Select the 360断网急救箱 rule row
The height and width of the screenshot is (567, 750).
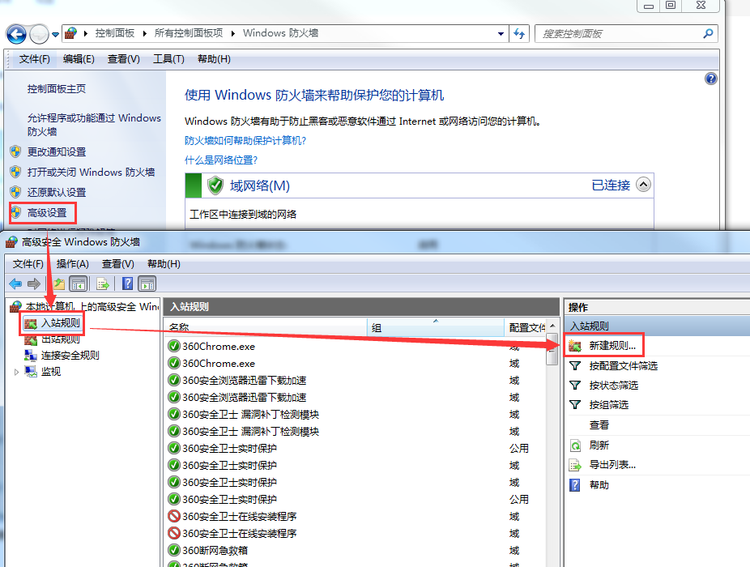pos(355,550)
